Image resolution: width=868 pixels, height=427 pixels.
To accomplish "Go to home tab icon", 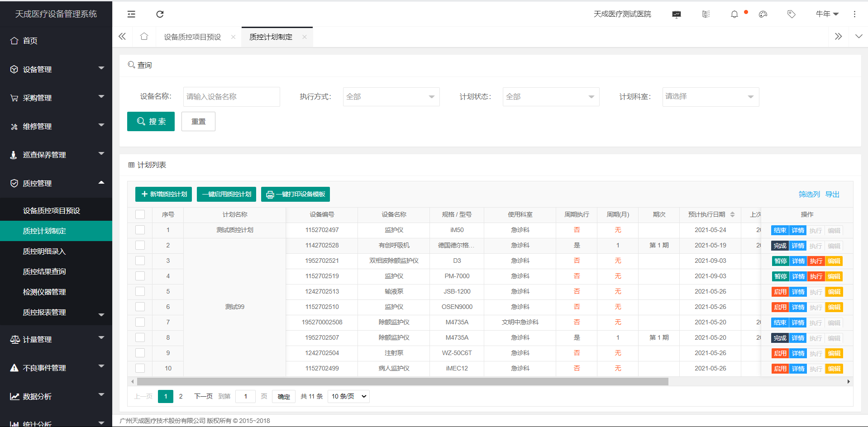I will tap(144, 37).
